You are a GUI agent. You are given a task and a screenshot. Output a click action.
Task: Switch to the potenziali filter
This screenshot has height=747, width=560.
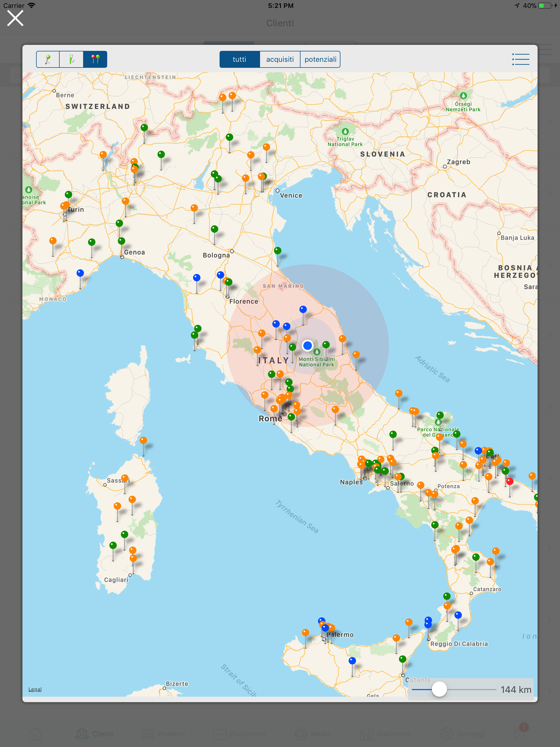pos(320,59)
